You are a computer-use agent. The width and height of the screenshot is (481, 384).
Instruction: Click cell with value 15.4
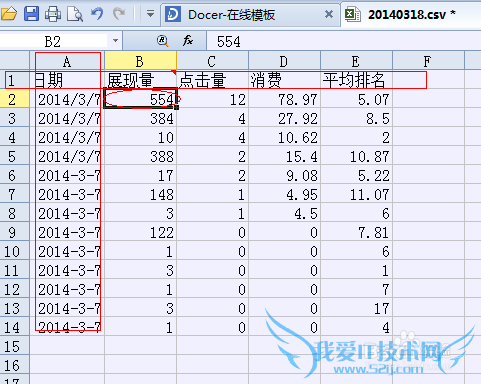(x=284, y=156)
